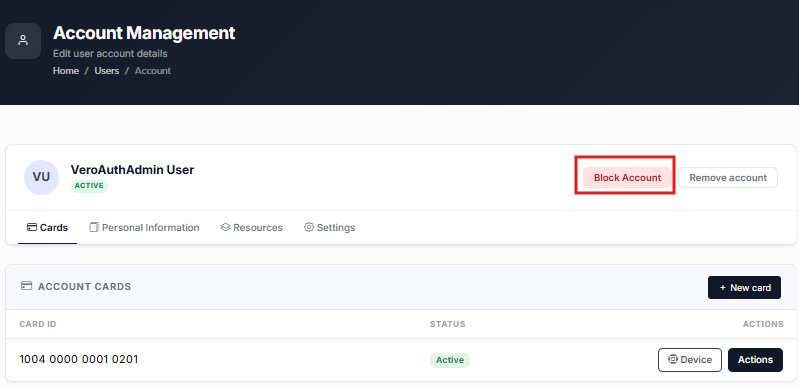Switch to the Personal Information tab
799x387 pixels.
click(x=144, y=227)
